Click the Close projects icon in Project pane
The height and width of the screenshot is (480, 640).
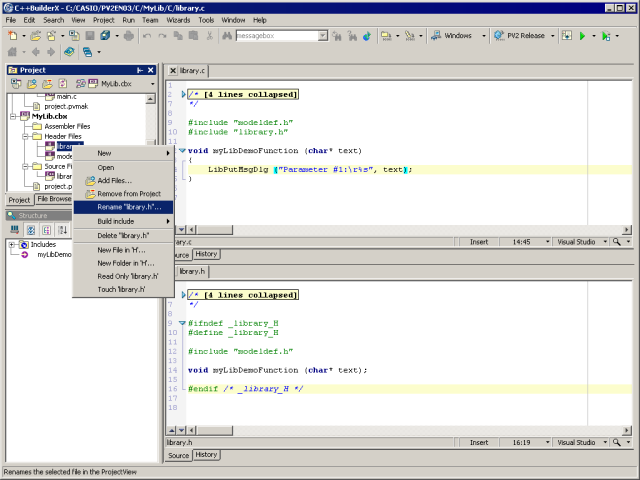tap(16, 84)
